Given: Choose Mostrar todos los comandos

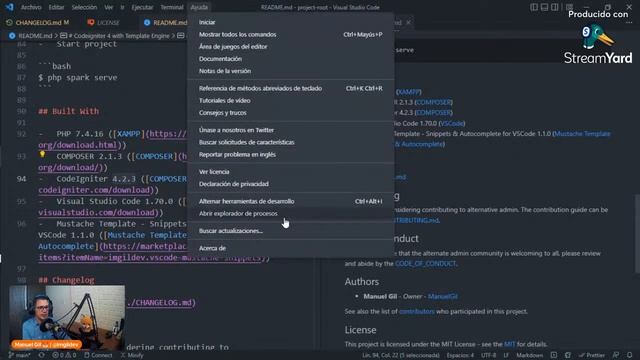Looking at the screenshot, I should click(x=291, y=34).
